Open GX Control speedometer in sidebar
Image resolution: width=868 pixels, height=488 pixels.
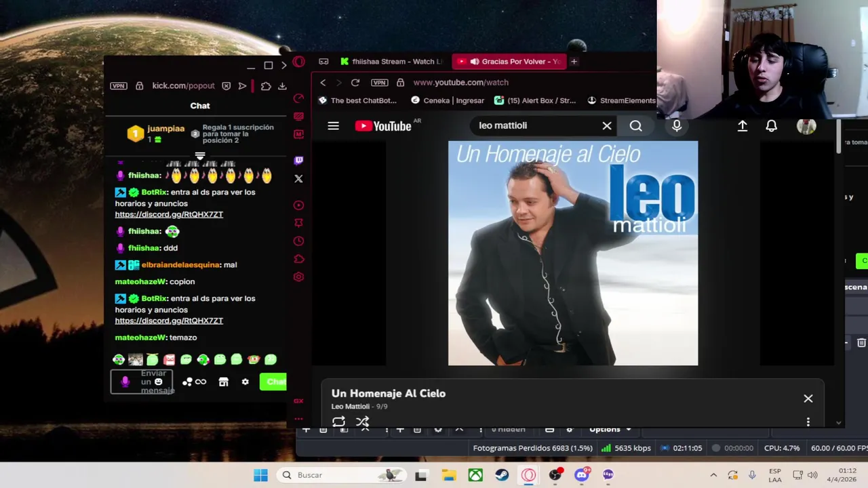pyautogui.click(x=298, y=98)
